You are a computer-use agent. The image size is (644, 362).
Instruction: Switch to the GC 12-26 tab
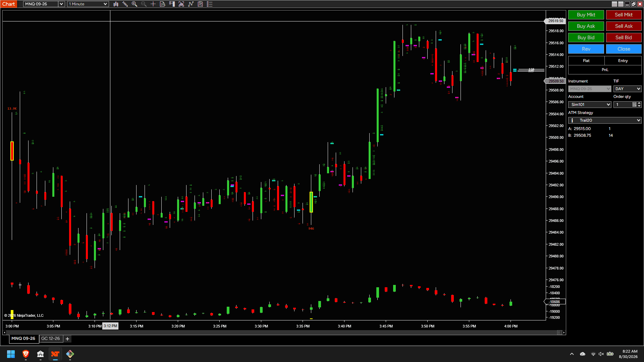[x=50, y=339]
